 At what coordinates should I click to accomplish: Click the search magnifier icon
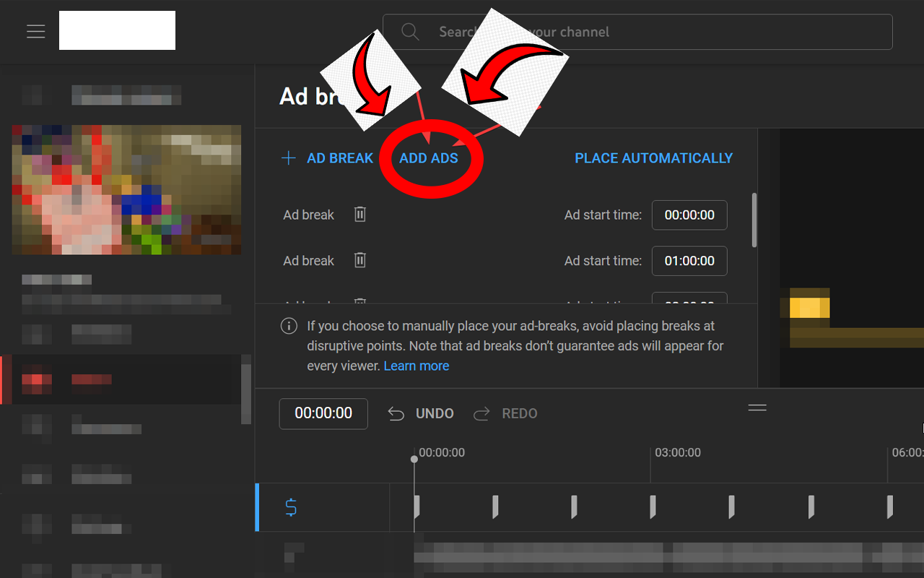coord(409,32)
